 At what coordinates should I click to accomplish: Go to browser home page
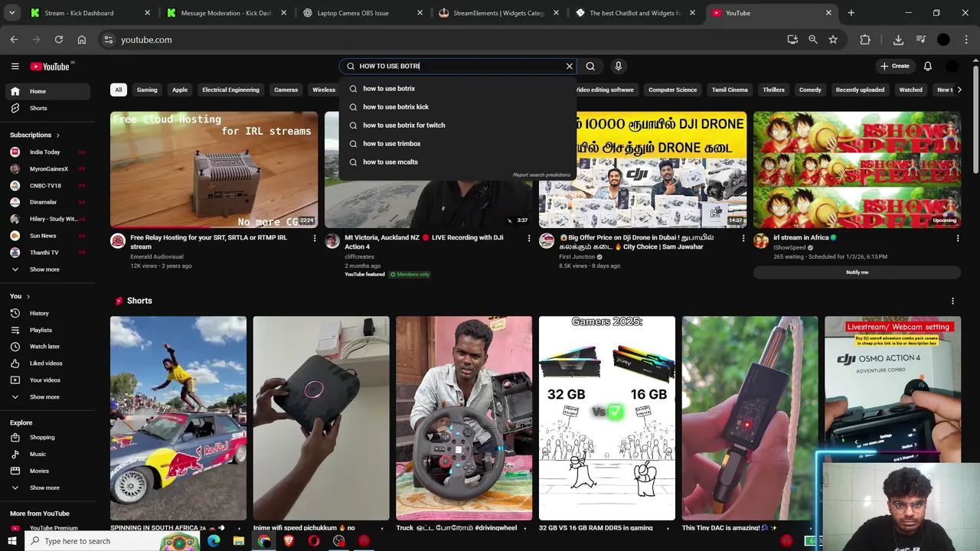pyautogui.click(x=82, y=40)
